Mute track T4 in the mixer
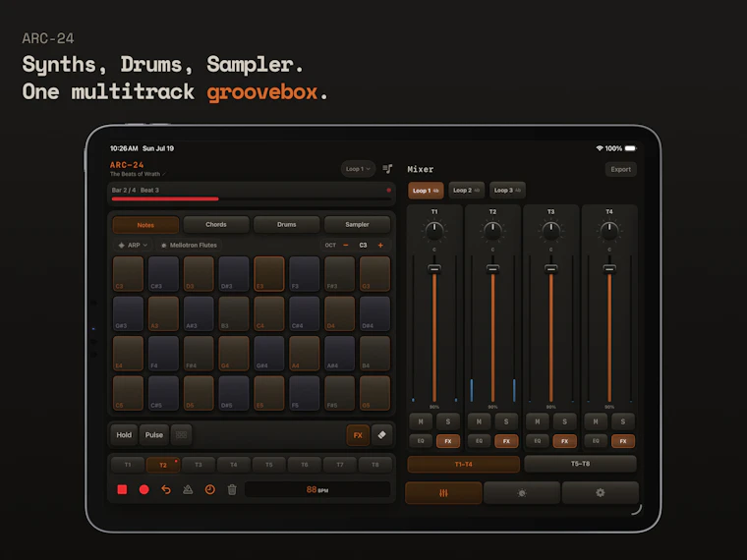This screenshot has width=747, height=560. 596,421
